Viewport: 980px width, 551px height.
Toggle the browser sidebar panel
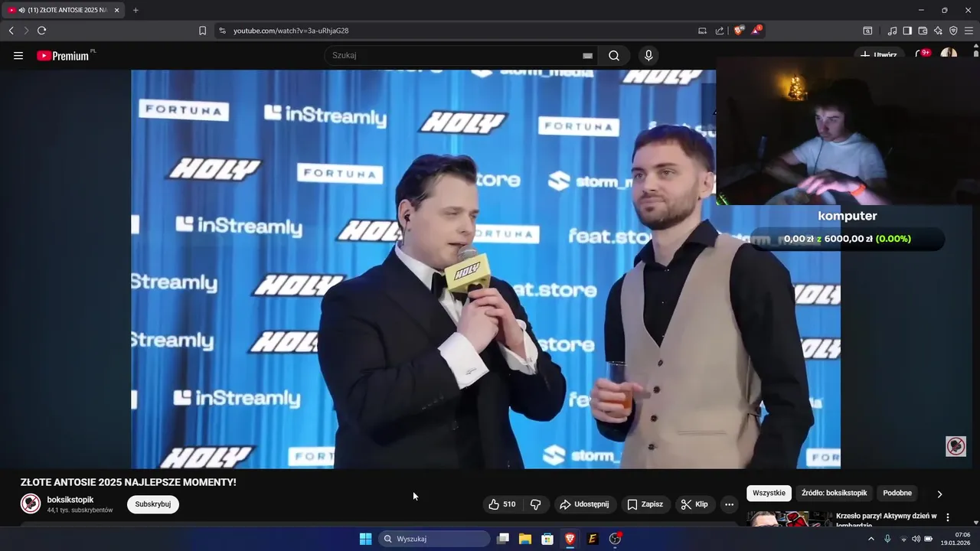click(x=907, y=31)
